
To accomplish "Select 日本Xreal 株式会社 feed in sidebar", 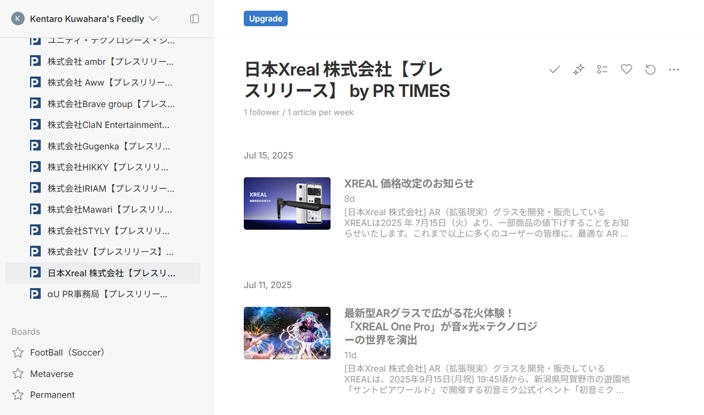I will tap(102, 273).
